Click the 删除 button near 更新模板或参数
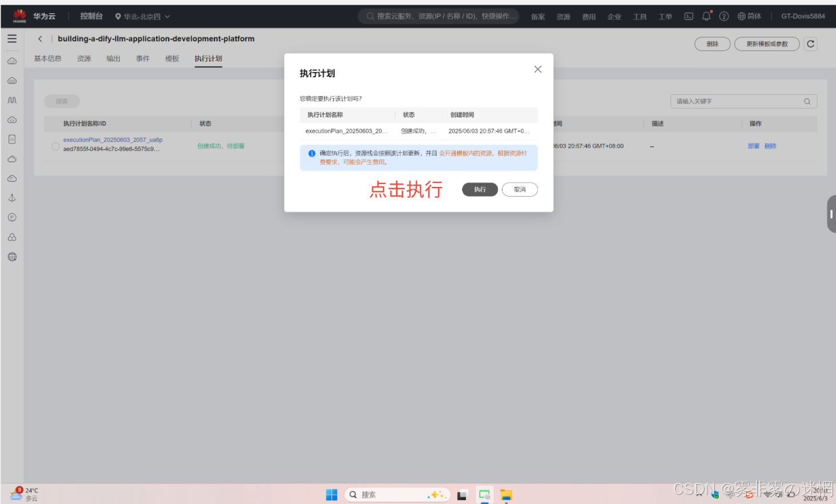The image size is (836, 504). pyautogui.click(x=712, y=44)
